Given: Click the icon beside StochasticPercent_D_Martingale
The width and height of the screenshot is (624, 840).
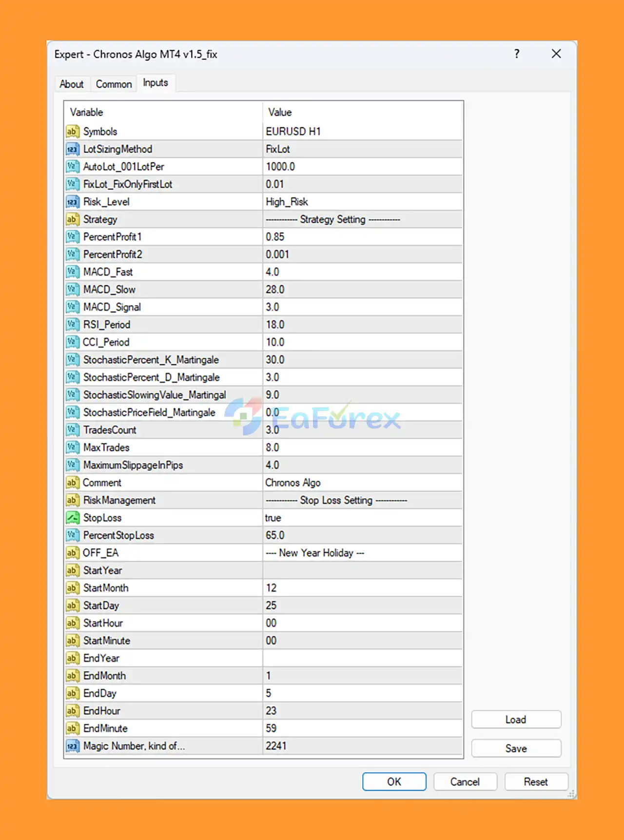Looking at the screenshot, I should tap(72, 377).
